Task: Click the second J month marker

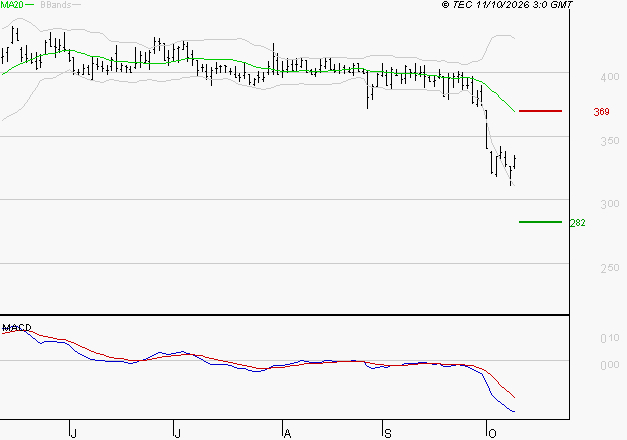Action: 177,433
